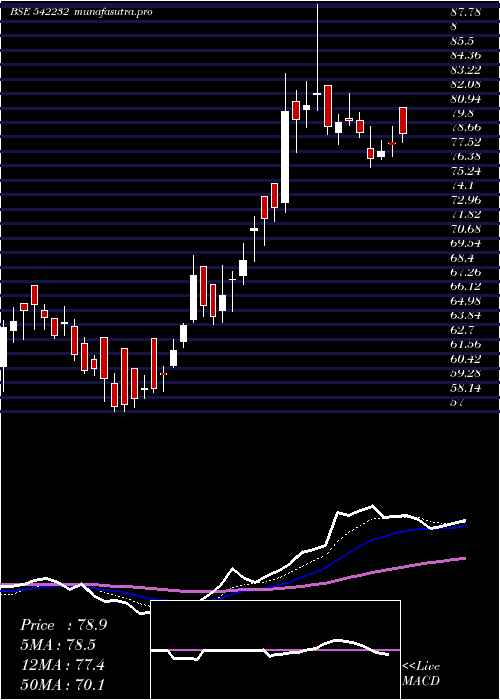Click the 74.1 axis label
This screenshot has height=700, width=500.
(x=462, y=186)
